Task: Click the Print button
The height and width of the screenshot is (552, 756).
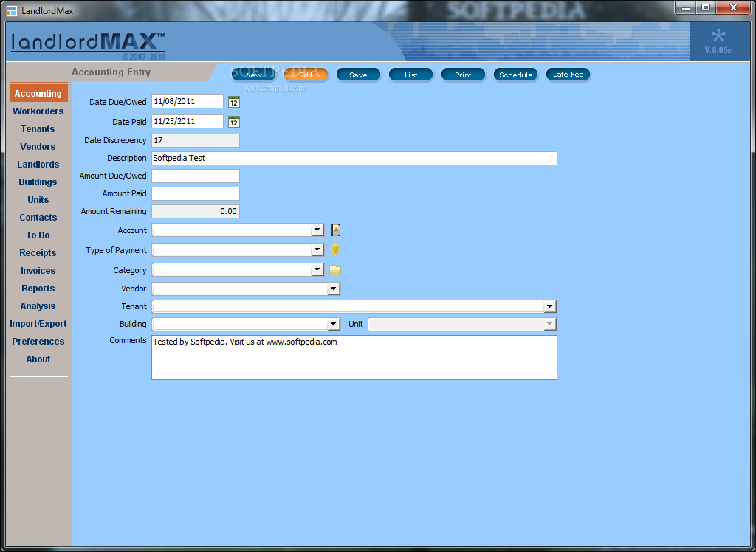Action: (464, 75)
